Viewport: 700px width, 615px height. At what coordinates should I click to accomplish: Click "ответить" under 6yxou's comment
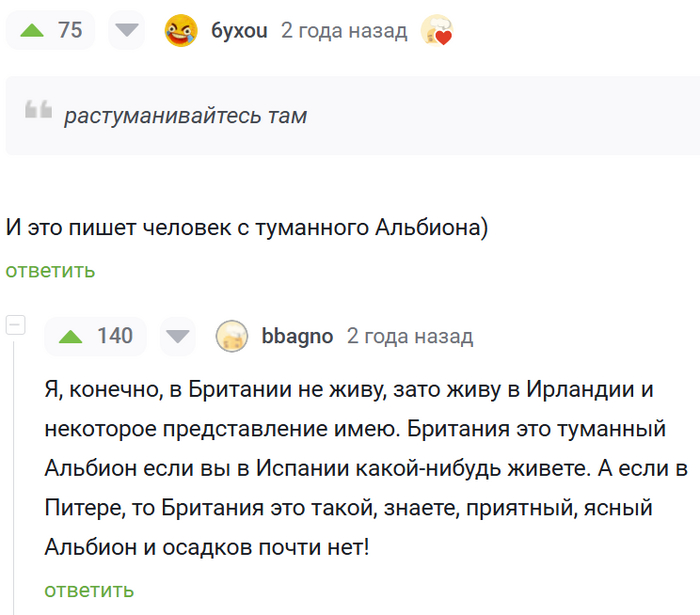click(x=50, y=270)
